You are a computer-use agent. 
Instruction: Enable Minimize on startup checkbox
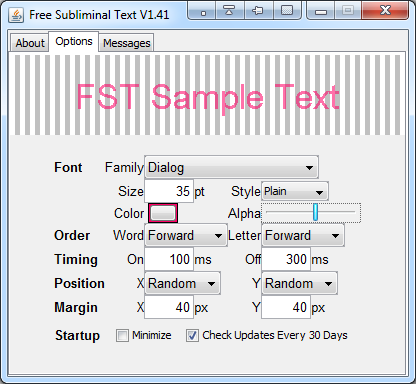click(x=122, y=335)
